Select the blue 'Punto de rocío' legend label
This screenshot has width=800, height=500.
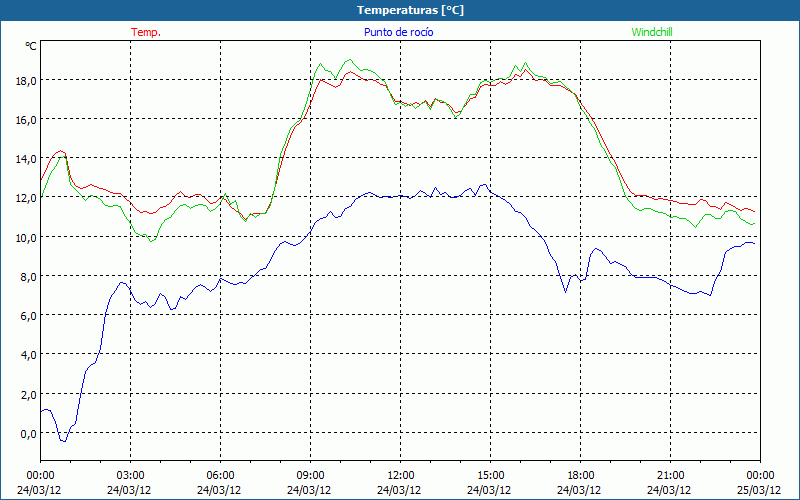(398, 32)
